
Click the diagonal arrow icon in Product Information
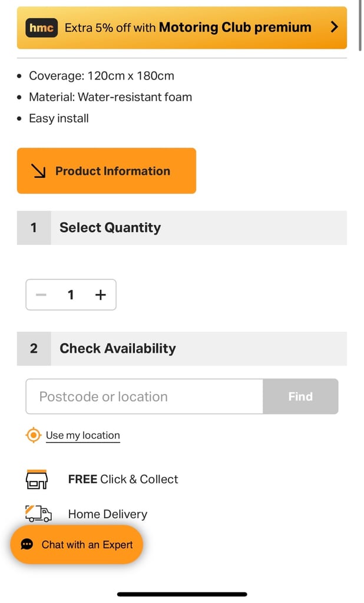click(38, 171)
